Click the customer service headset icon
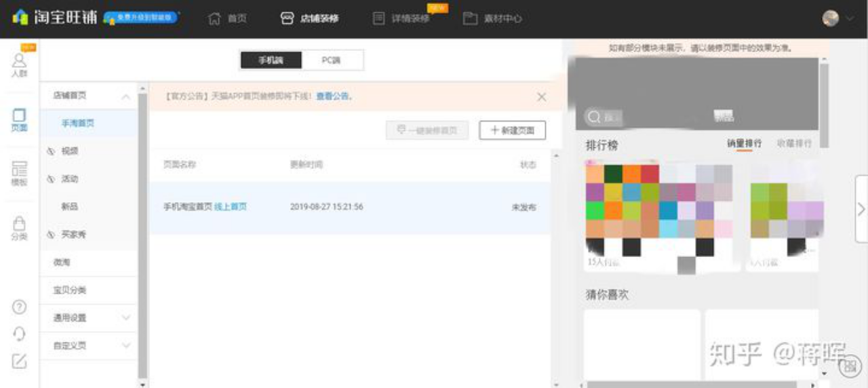This screenshot has width=868, height=388. coord(20,334)
